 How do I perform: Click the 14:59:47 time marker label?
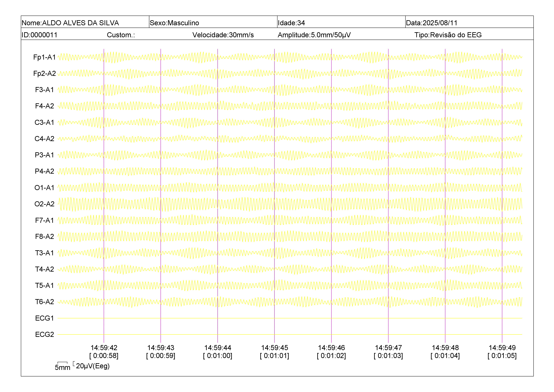[x=388, y=348]
